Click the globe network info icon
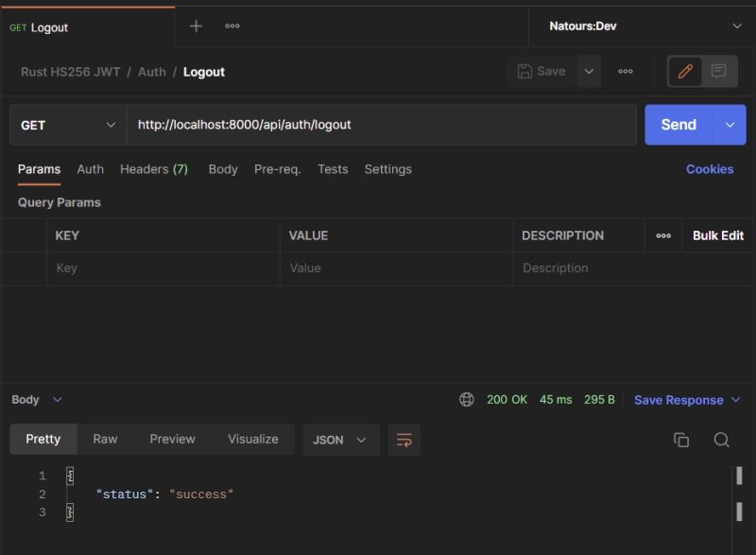 [467, 399]
